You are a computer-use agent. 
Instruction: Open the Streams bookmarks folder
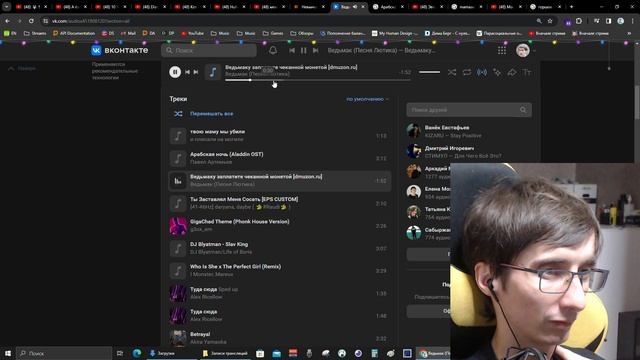click(x=35, y=33)
